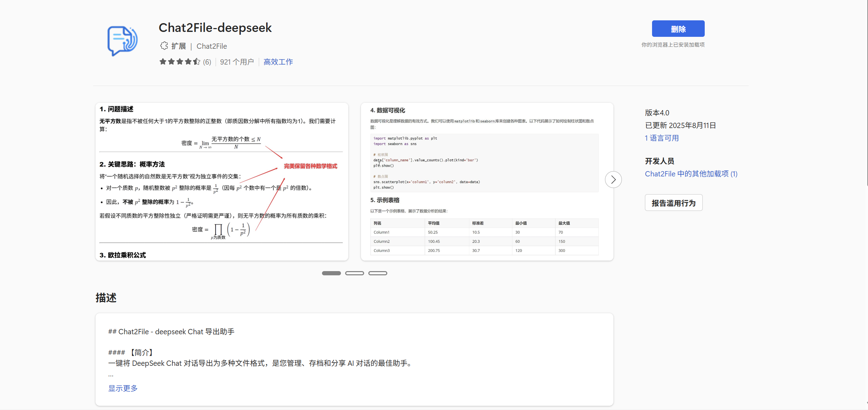Click the 你的浏览器上已安装加载项 note
868x410 pixels.
pyautogui.click(x=673, y=45)
